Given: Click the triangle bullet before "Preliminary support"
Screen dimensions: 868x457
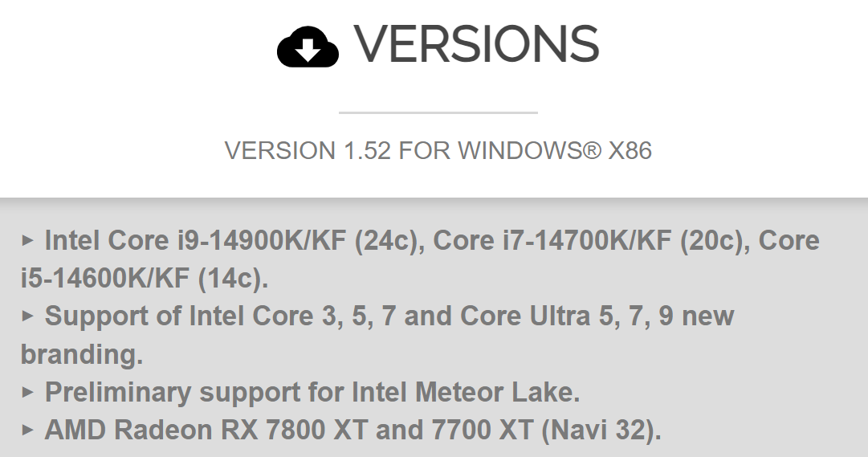Looking at the screenshot, I should (28, 392).
